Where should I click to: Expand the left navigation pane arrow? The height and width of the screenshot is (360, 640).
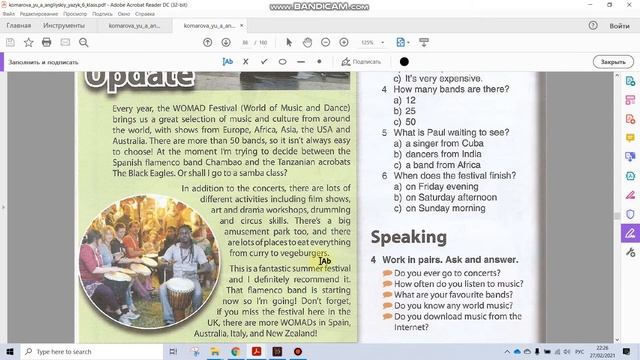(3, 207)
